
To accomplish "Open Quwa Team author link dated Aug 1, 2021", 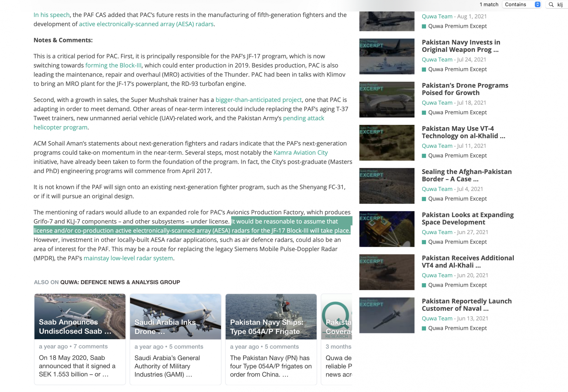I will tap(437, 16).
